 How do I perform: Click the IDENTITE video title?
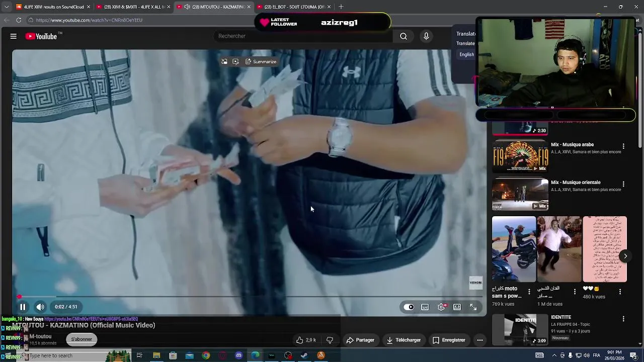[x=561, y=317]
